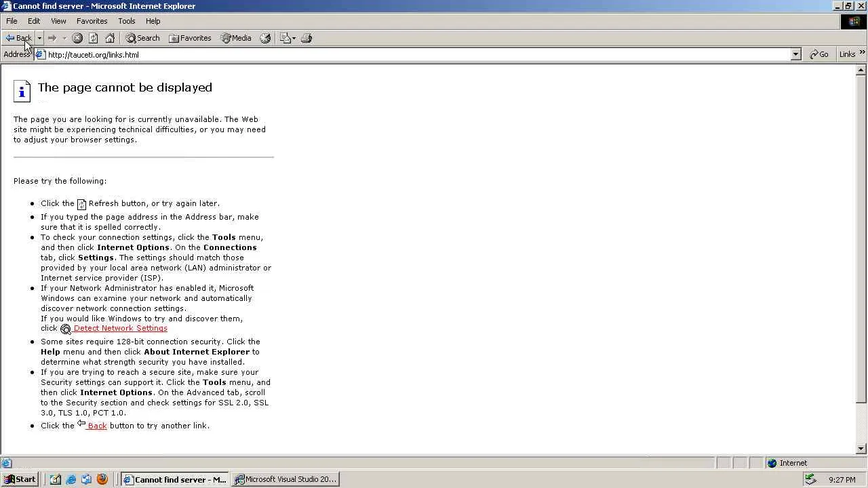This screenshot has height=488, width=868.
Task: Expand the address bar dropdown arrow
Action: (x=795, y=55)
